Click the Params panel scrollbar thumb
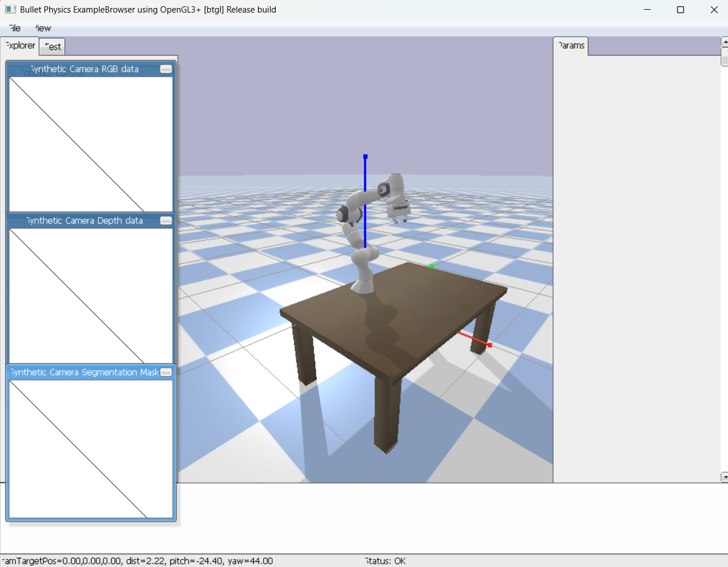Viewport: 728px width, 567px height. click(725, 57)
